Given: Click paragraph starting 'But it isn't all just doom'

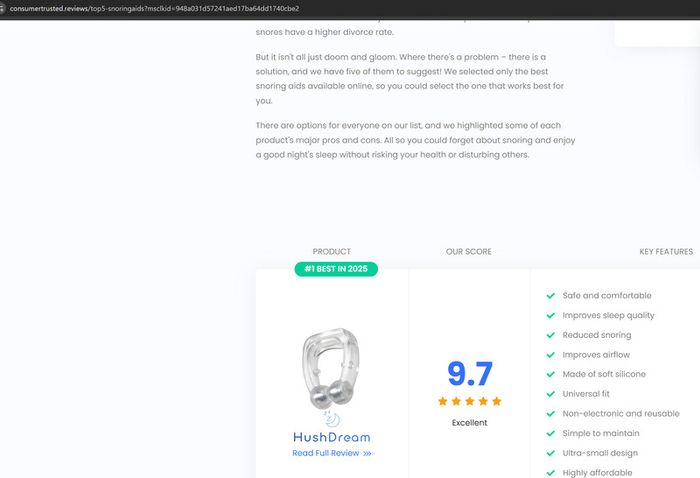Looking at the screenshot, I should coord(410,79).
